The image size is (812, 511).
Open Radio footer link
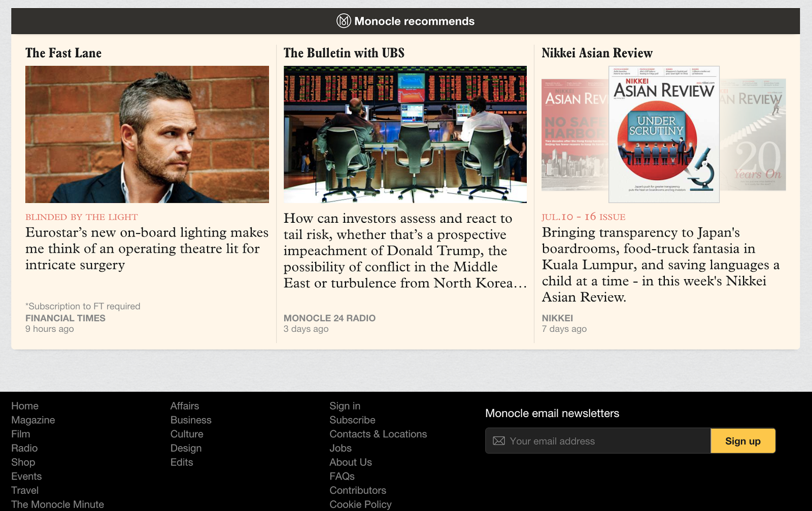pyautogui.click(x=24, y=448)
